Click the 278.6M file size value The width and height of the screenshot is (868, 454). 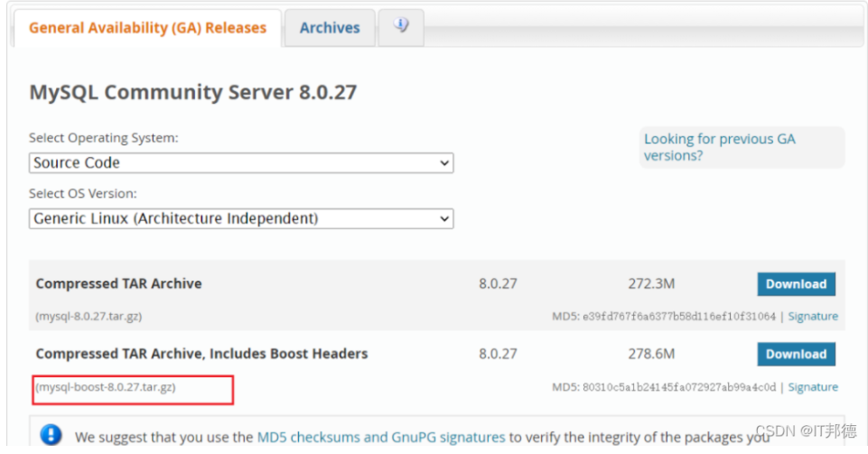point(651,354)
